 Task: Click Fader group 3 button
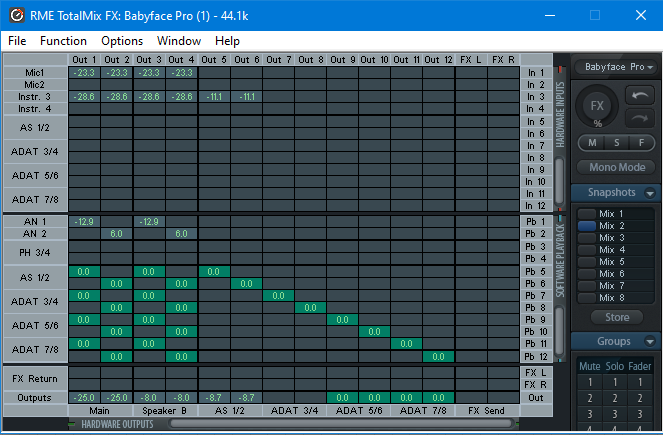click(640, 414)
